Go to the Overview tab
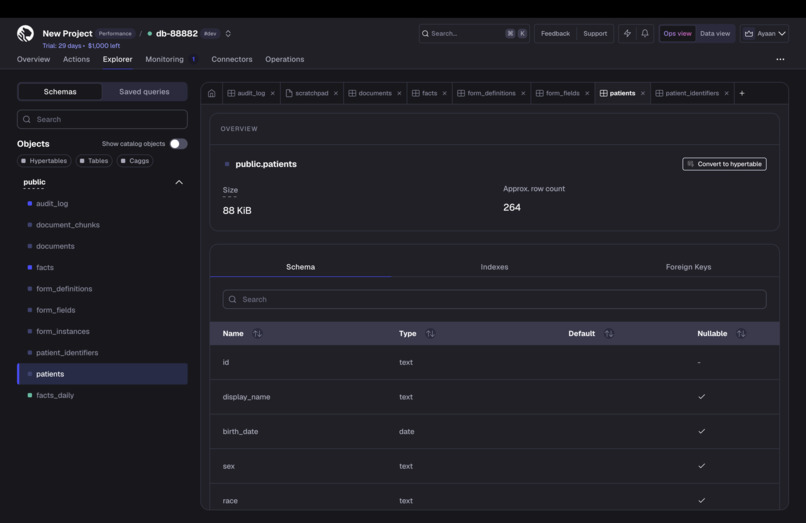 [x=33, y=59]
